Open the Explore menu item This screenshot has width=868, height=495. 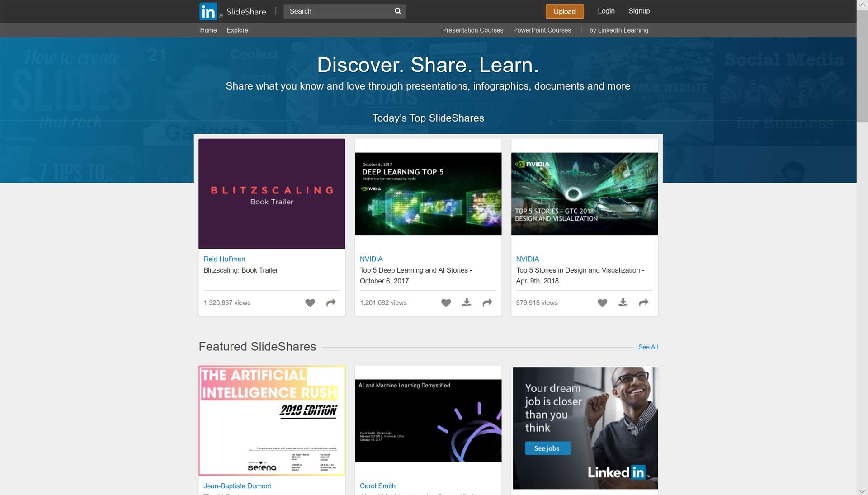click(x=237, y=30)
